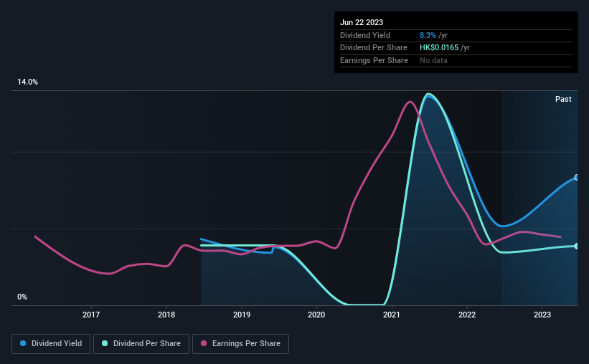589x364 pixels.
Task: Click the Past label in the chart
Action: click(x=563, y=99)
